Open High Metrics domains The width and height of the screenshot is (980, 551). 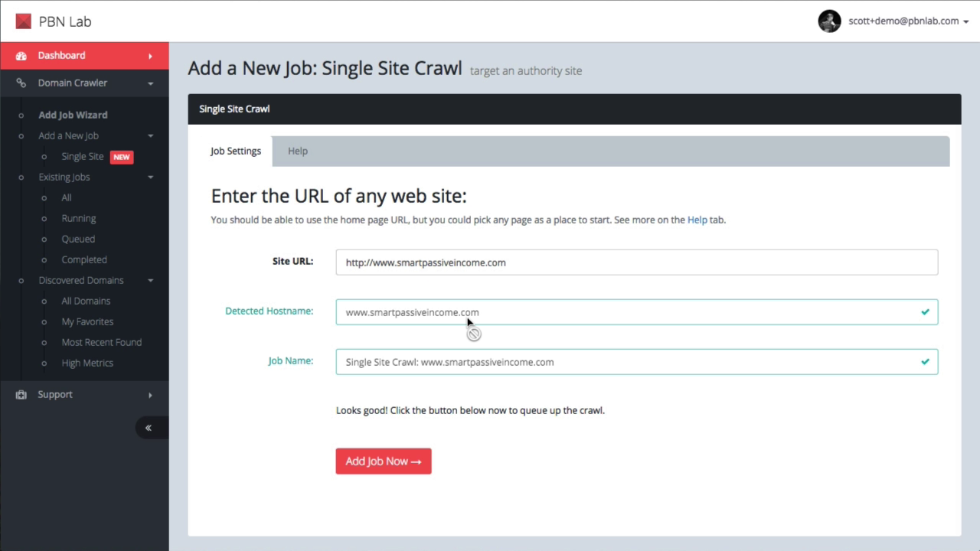click(87, 364)
